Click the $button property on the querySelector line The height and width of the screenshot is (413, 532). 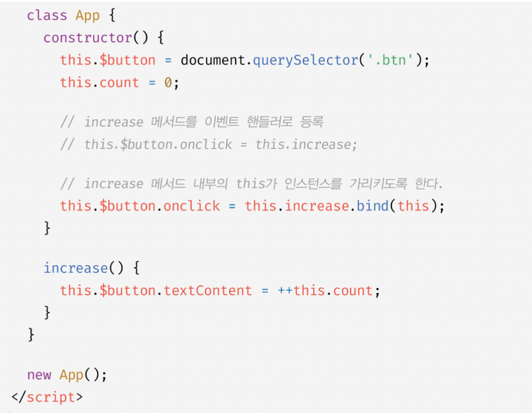point(128,60)
